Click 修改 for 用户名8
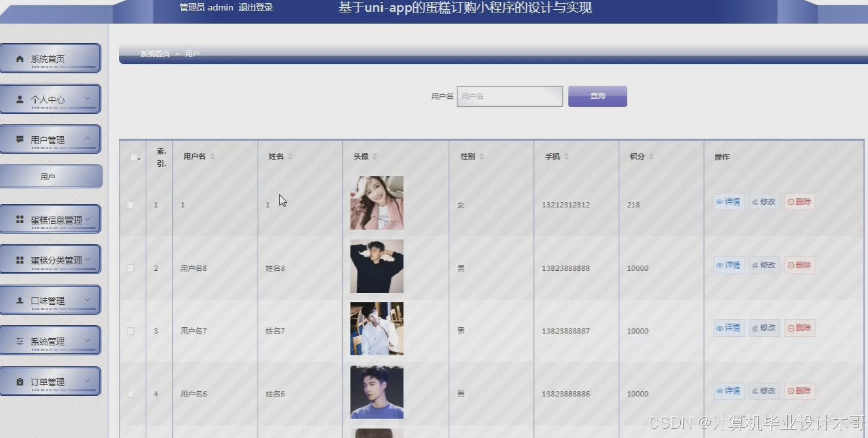868x438 pixels. pyautogui.click(x=764, y=265)
